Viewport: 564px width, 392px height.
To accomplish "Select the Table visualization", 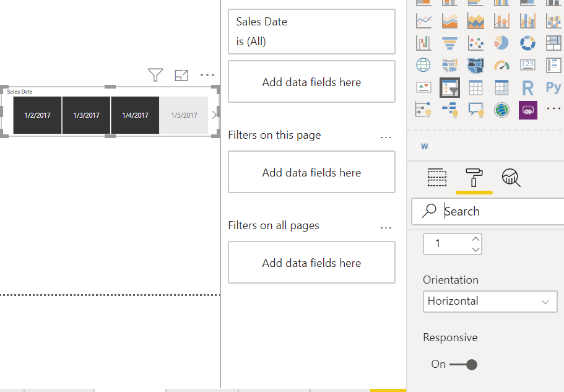I will tap(475, 87).
